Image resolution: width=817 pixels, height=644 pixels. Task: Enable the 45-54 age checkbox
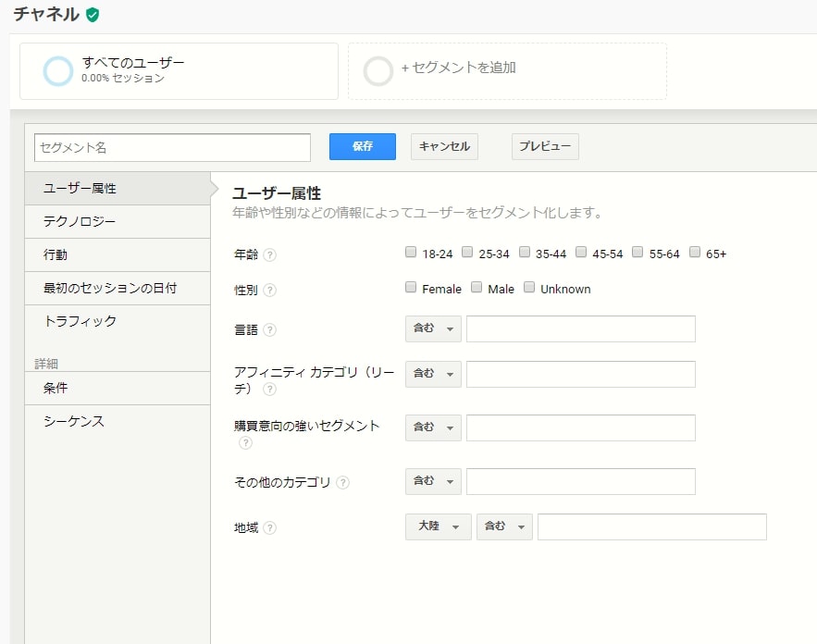(x=581, y=253)
